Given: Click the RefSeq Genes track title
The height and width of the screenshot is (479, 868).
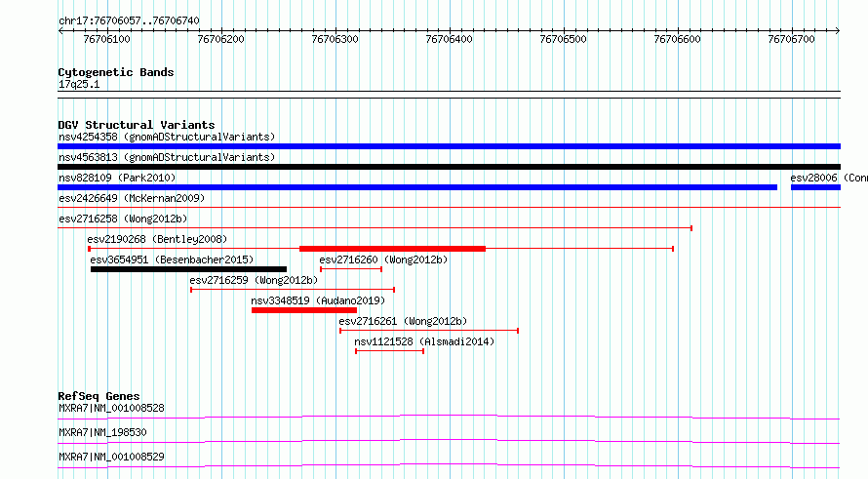Looking at the screenshot, I should click(x=99, y=396).
